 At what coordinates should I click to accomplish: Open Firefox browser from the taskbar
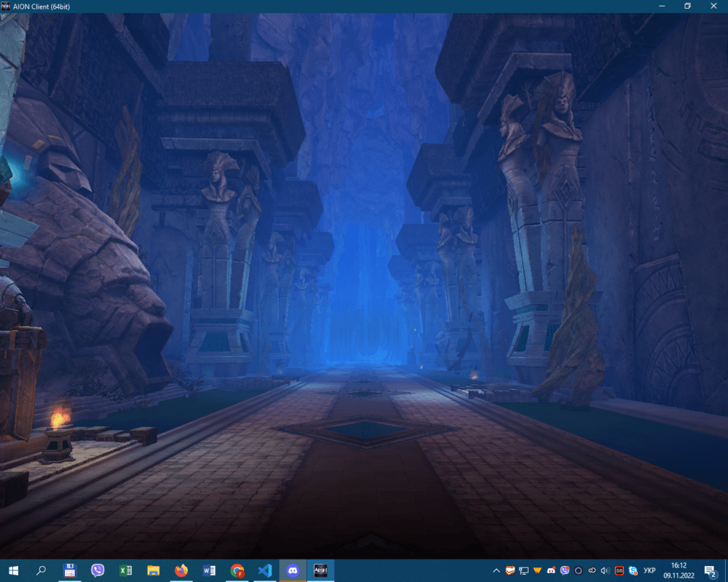(x=181, y=570)
